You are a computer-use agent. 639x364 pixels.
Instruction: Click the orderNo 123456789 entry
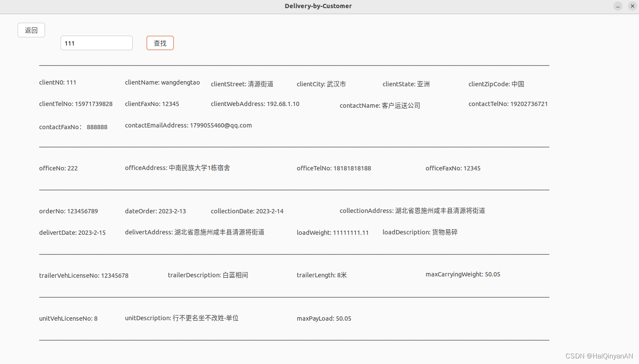(68, 211)
